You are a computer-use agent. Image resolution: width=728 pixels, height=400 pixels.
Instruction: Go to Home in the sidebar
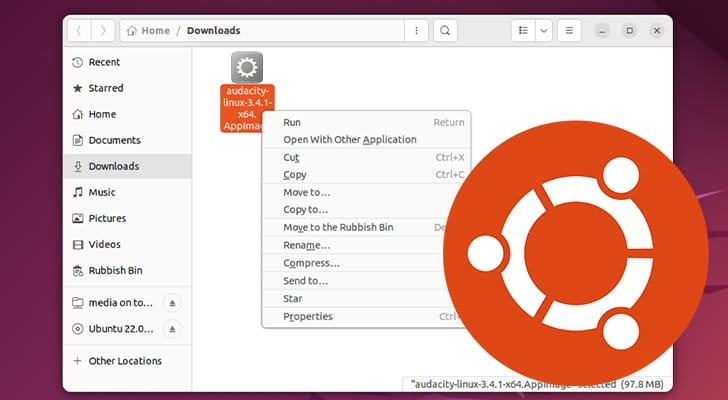127,114
